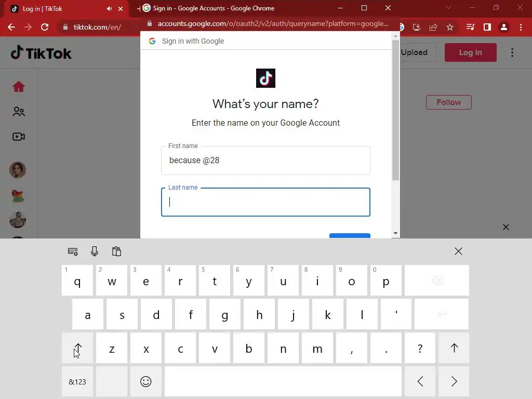The image size is (532, 399).
Task: Toggle the Chrome side panel icon
Action: click(487, 27)
